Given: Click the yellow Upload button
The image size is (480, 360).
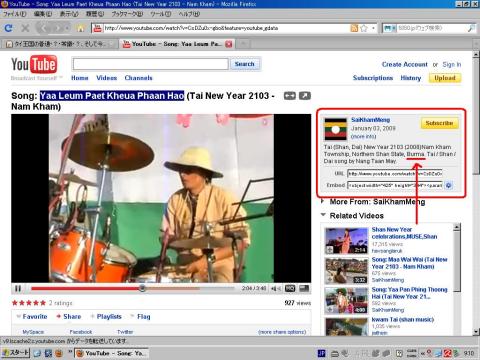Looking at the screenshot, I should (445, 78).
